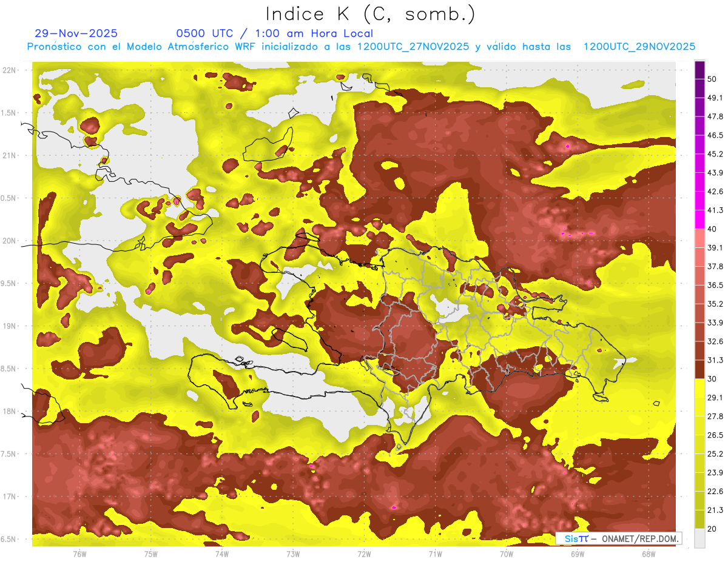Click the '30' colorbar value
The image size is (728, 562).
[x=713, y=379]
